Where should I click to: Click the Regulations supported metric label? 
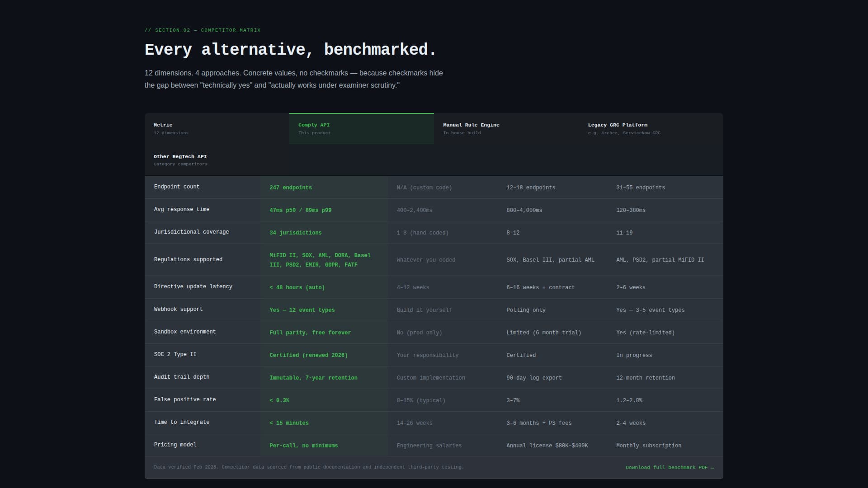pos(188,259)
